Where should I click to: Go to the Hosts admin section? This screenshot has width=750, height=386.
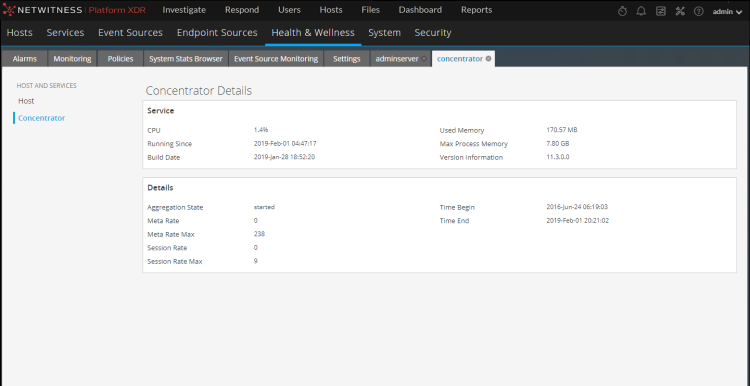tap(20, 33)
